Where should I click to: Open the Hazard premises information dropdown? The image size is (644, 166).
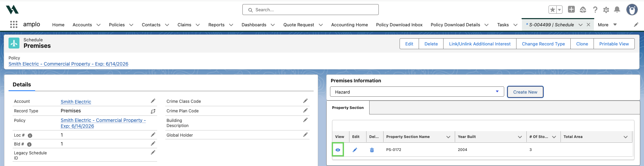417,92
